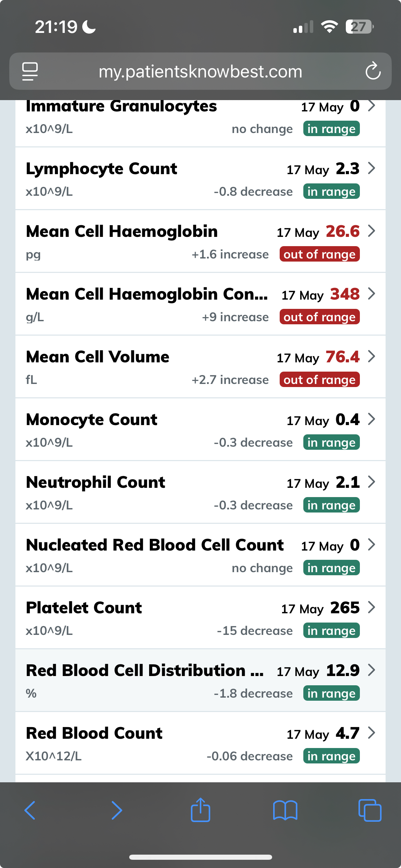This screenshot has height=868, width=401.
Task: Expand Lymphocyte Count chevron
Action: tap(372, 168)
